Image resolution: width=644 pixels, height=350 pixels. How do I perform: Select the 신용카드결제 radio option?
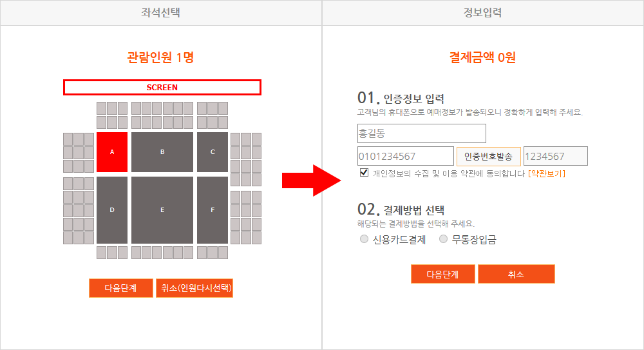364,239
